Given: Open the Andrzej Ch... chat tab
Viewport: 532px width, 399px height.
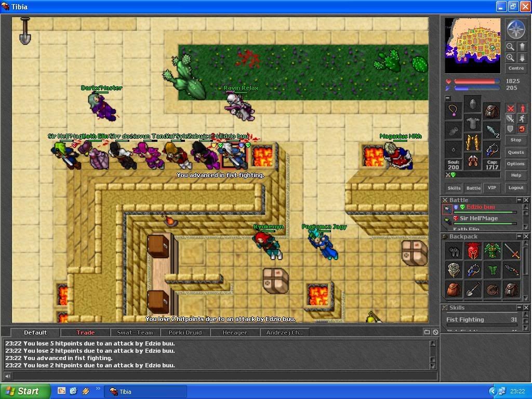Looking at the screenshot, I should 285,332.
